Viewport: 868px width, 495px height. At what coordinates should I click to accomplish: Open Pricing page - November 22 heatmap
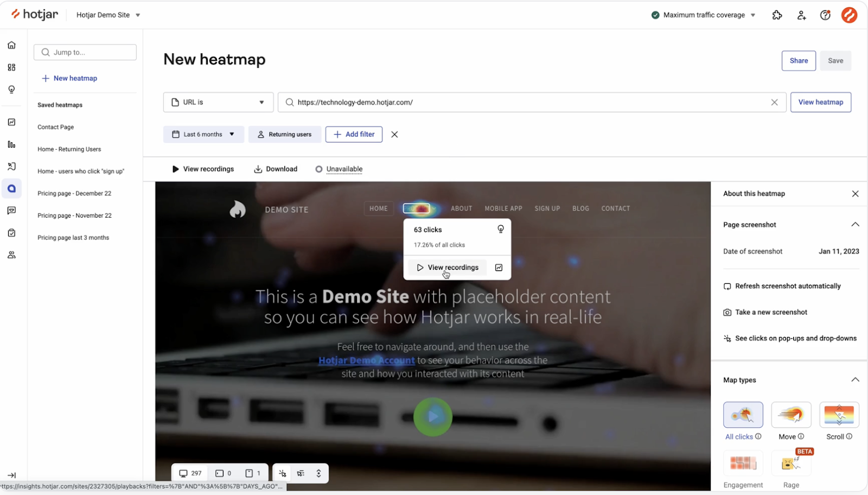coord(74,215)
